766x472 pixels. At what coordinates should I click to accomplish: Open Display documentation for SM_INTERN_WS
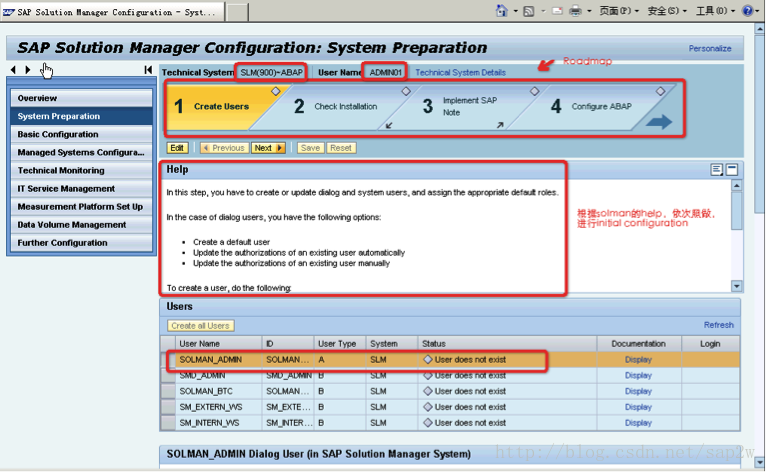click(638, 423)
